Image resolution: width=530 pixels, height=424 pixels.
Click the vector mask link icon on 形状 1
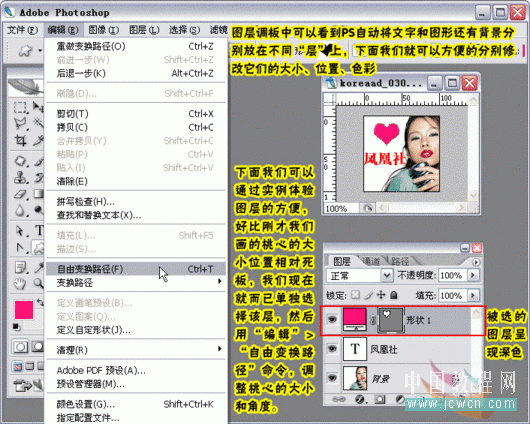[372, 320]
